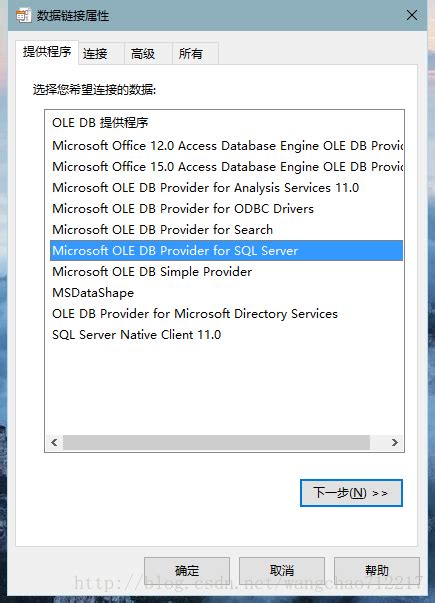Select SQL Server Native Client 11.0
The image size is (435, 603).
coord(227,335)
